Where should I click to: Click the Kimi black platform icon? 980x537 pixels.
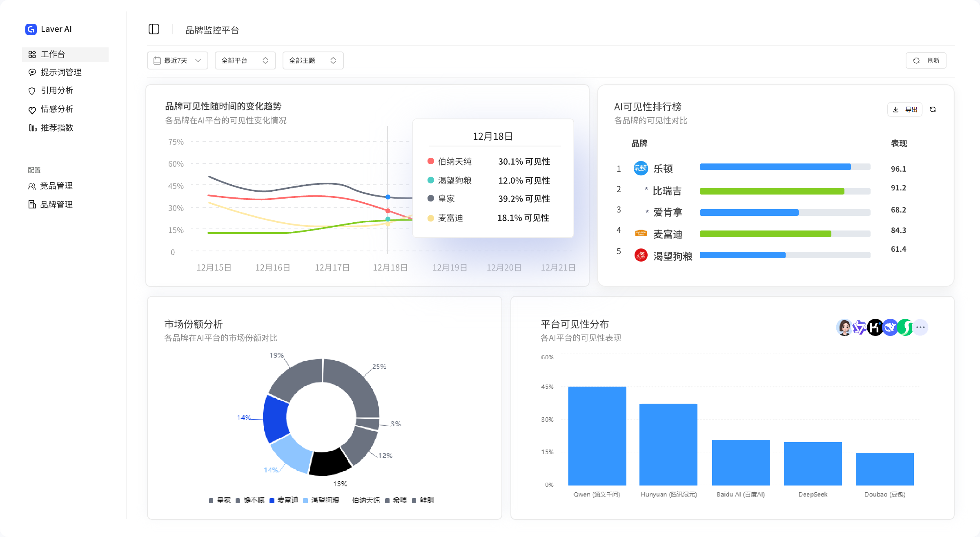tap(875, 327)
